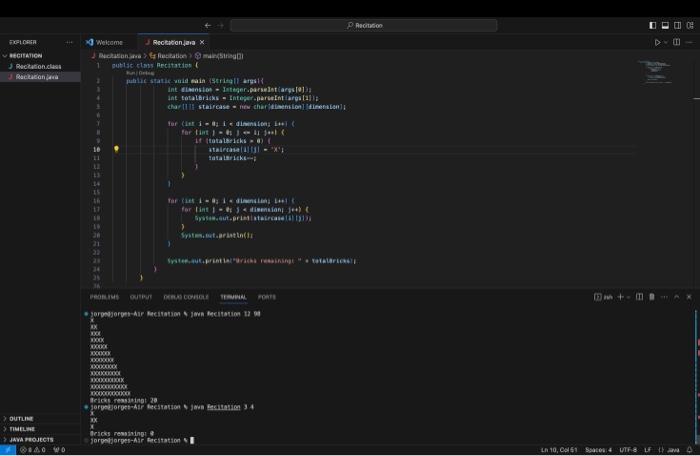700x456 pixels.
Task: Kill terminal with the trash icon
Action: (652, 297)
